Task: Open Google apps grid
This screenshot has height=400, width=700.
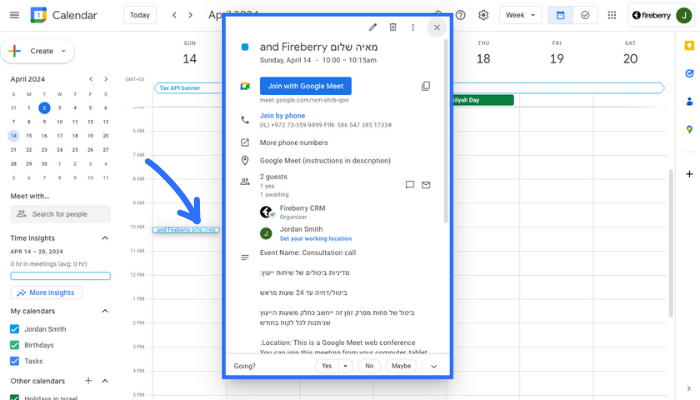Action: (x=612, y=15)
